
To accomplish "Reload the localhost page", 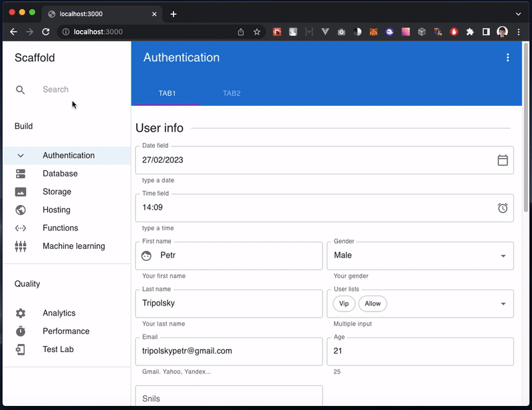I will coord(46,32).
